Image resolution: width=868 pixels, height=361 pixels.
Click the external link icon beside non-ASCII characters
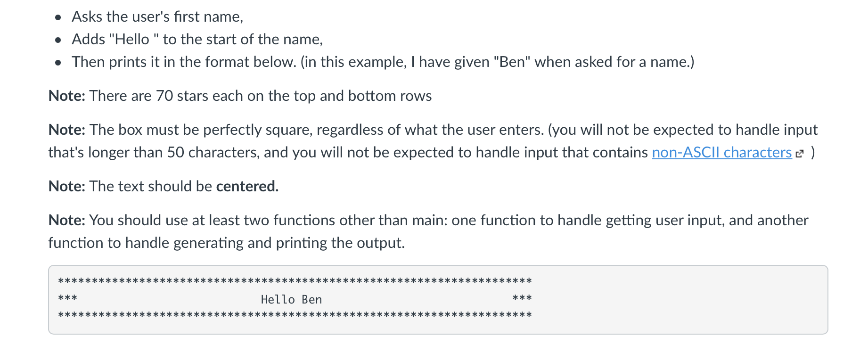[799, 154]
